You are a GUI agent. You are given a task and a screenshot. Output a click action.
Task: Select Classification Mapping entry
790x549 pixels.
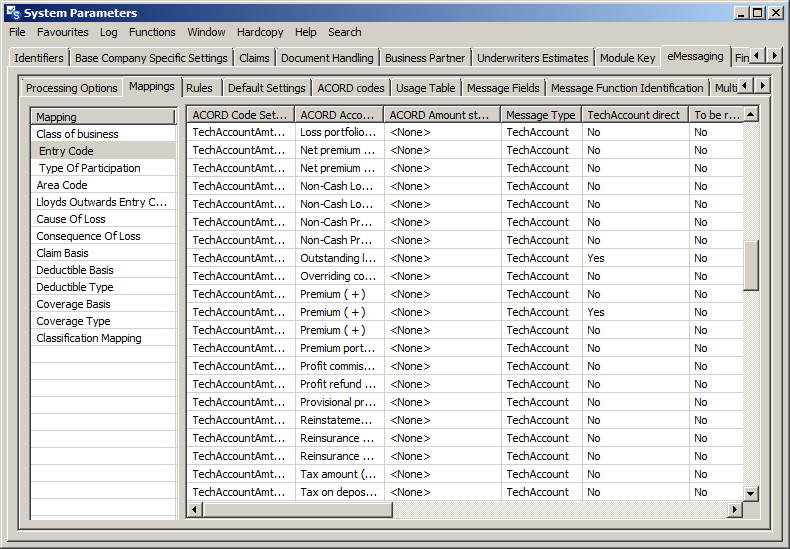(x=103, y=338)
